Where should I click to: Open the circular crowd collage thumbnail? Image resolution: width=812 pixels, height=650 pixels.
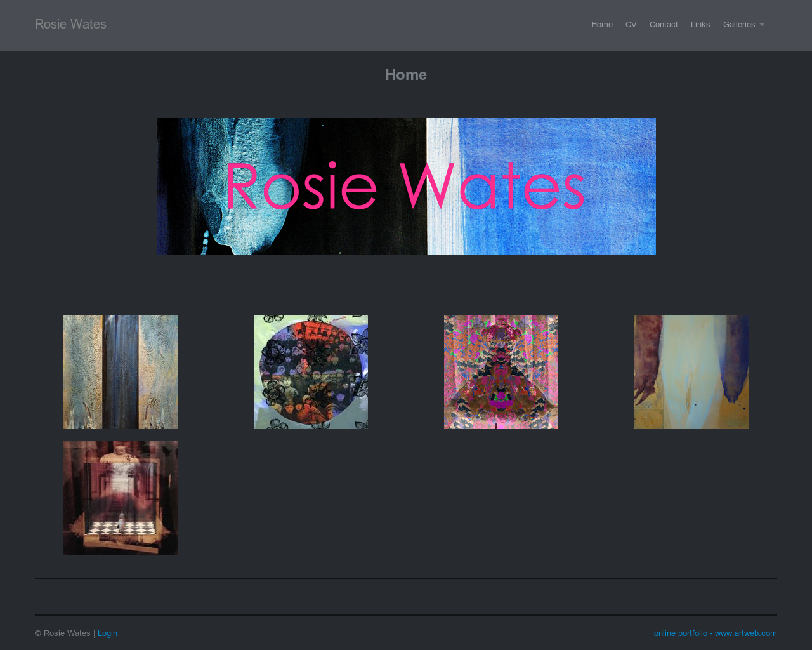click(x=311, y=372)
